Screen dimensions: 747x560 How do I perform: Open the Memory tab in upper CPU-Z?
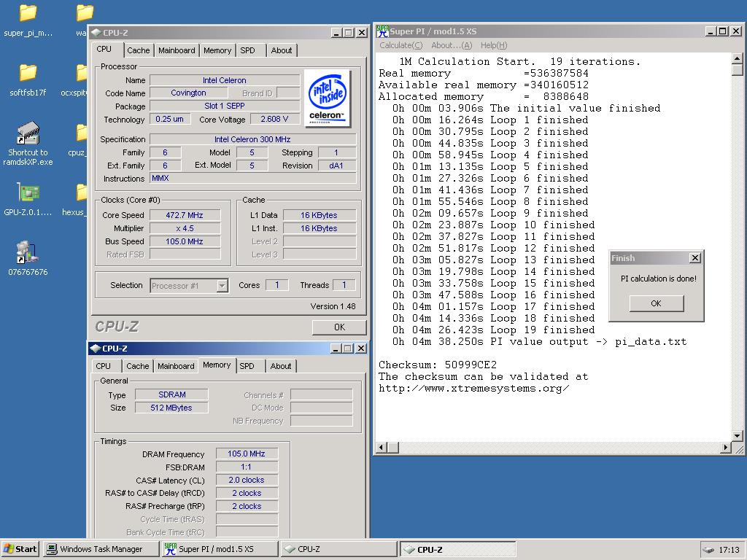click(217, 50)
